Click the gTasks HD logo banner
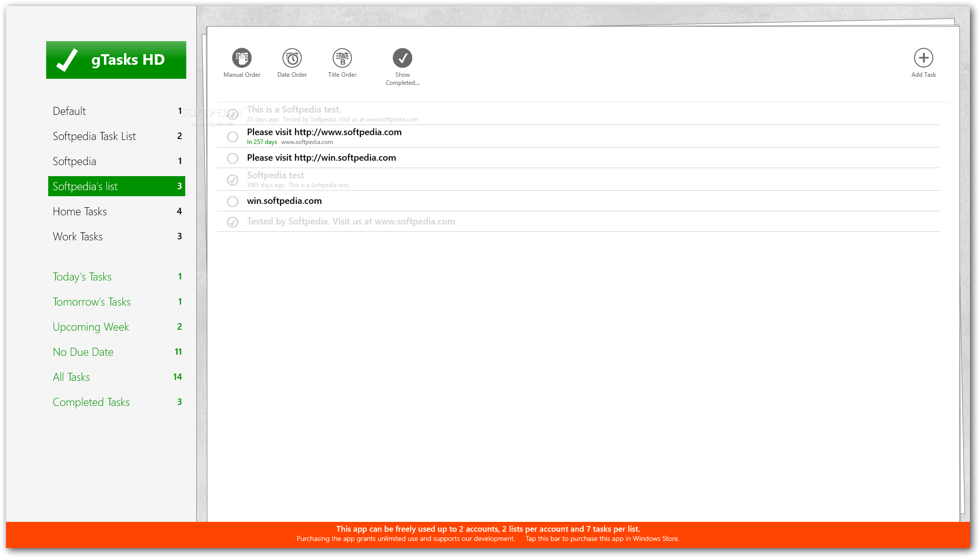 pyautogui.click(x=116, y=60)
